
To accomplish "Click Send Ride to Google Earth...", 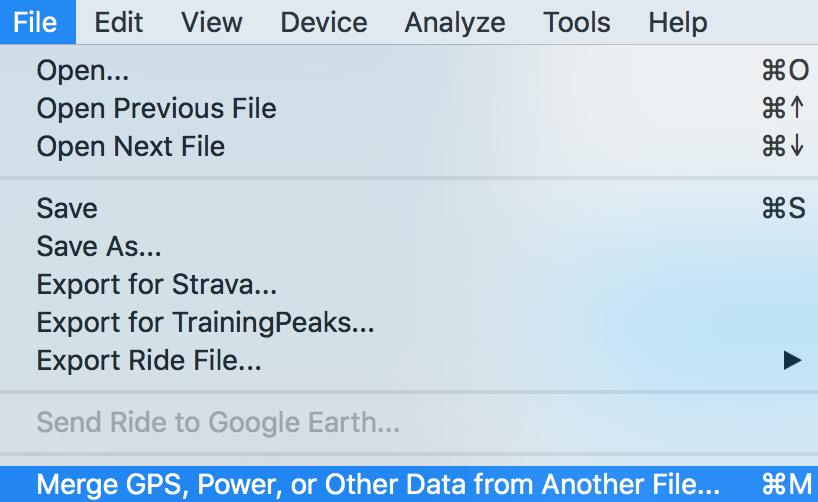I will coord(218,423).
